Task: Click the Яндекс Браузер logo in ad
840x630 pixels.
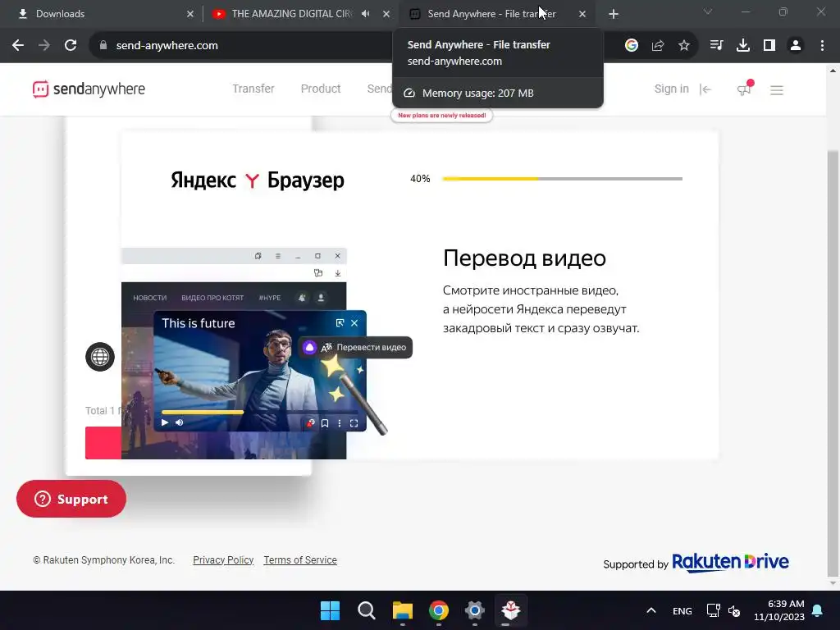Action: (x=257, y=180)
